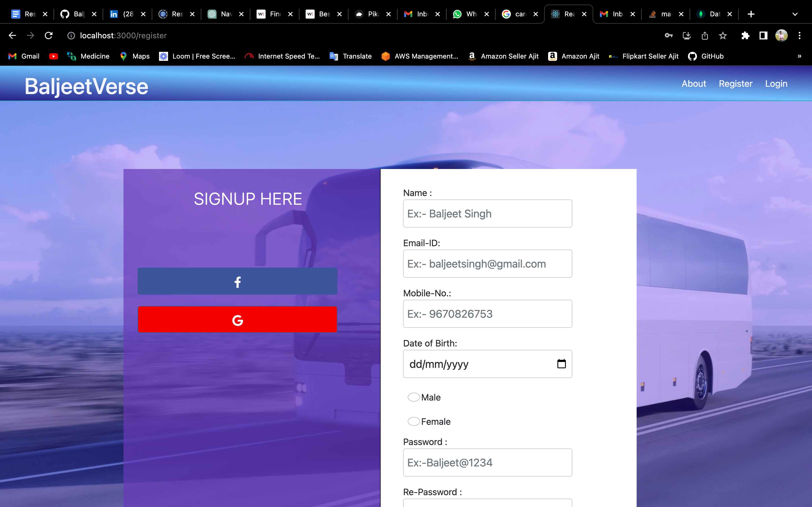Open Chrome three-dot menu

(x=800, y=35)
